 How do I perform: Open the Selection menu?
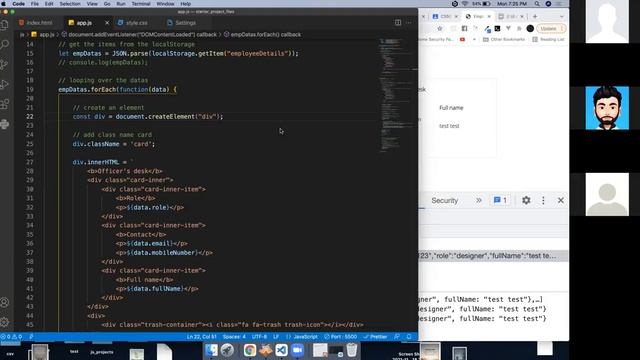tap(70, 4)
